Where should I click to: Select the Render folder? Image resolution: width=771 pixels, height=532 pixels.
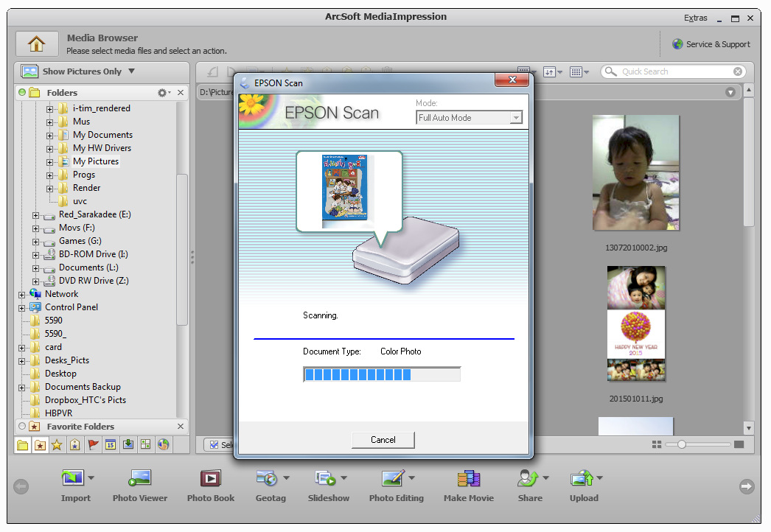coord(86,188)
